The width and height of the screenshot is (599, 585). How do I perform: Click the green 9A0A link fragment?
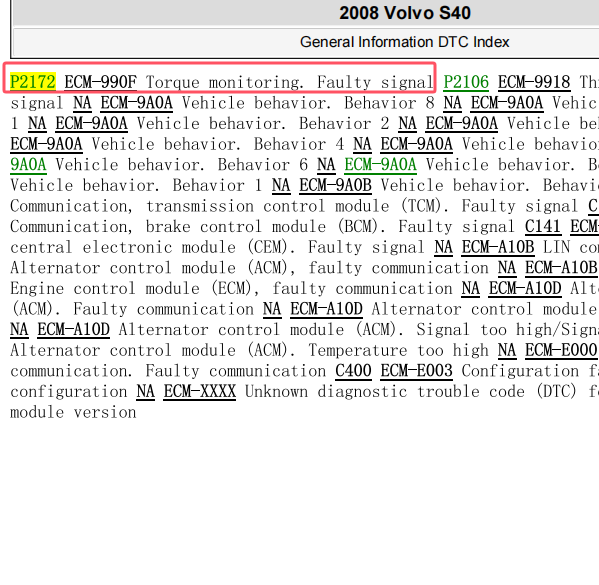click(28, 164)
